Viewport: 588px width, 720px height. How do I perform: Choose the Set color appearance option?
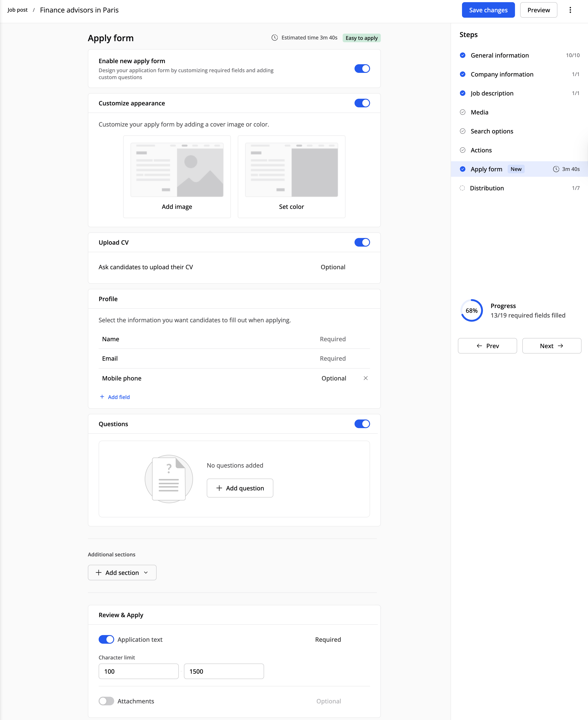pos(291,176)
